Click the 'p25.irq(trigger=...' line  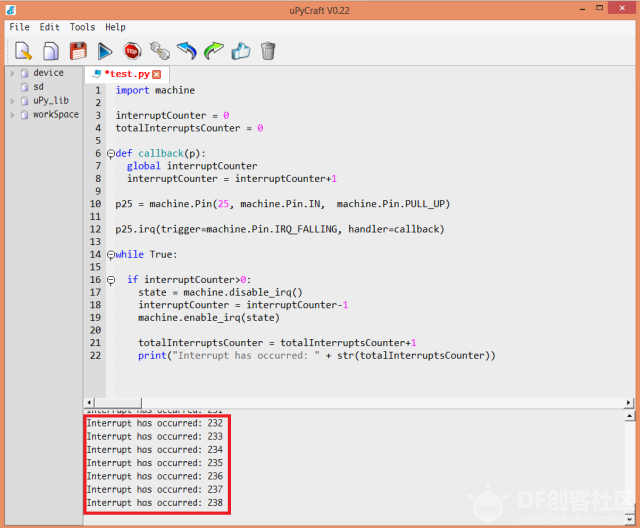pos(280,229)
